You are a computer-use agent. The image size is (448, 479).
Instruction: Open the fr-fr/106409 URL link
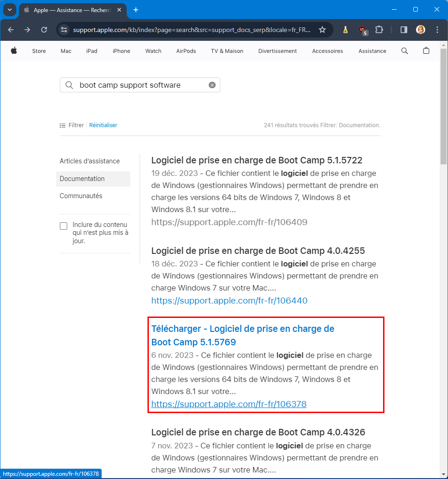pos(229,222)
